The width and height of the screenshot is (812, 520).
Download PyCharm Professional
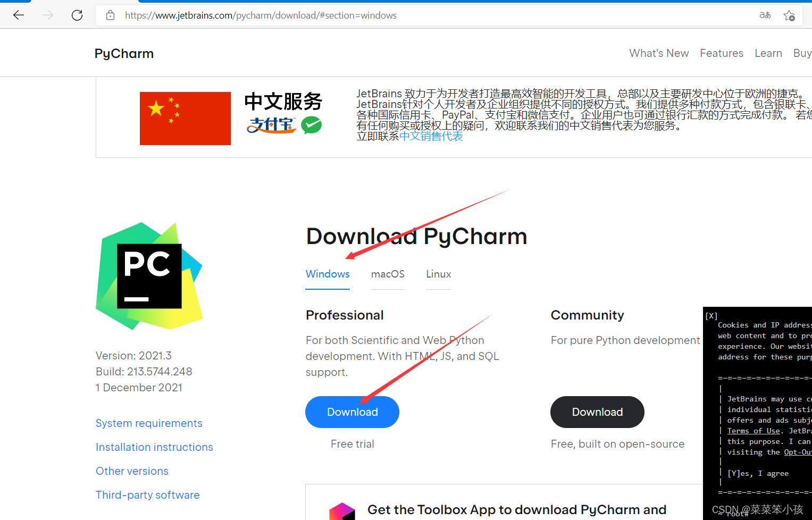352,412
